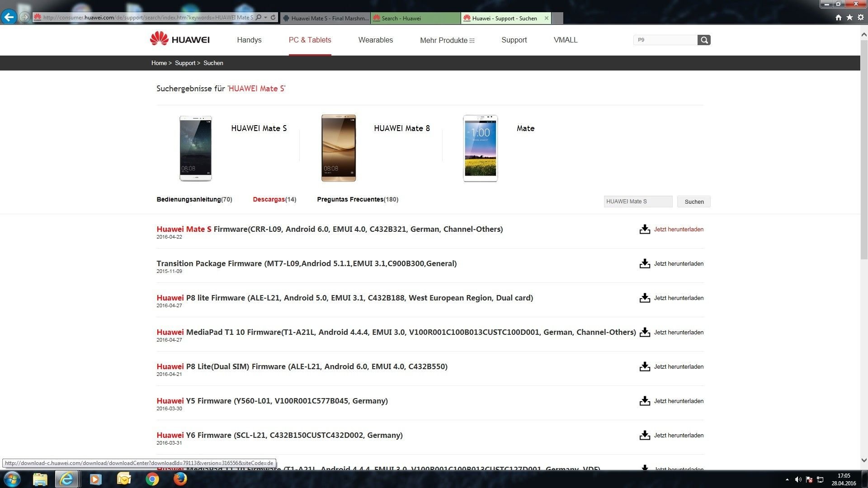Show hidden system tray icons
This screenshot has width=868, height=488.
[x=787, y=479]
